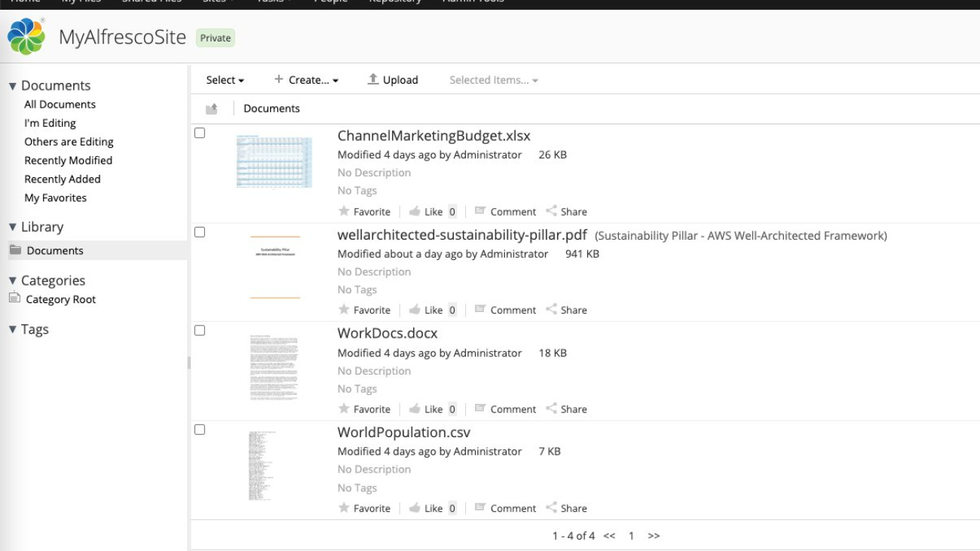Favorite wellarchitected-sustainability-pillar.pdf
This screenshot has height=551, width=980.
365,310
